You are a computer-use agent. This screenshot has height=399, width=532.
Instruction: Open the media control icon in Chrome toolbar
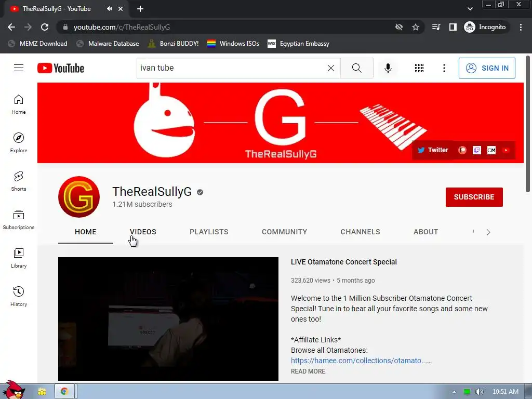coord(436,27)
